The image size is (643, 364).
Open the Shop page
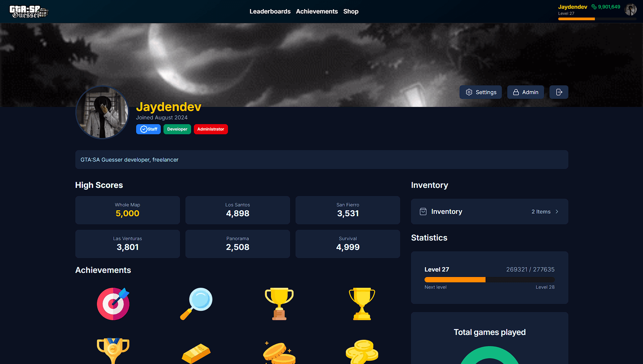[x=351, y=11]
